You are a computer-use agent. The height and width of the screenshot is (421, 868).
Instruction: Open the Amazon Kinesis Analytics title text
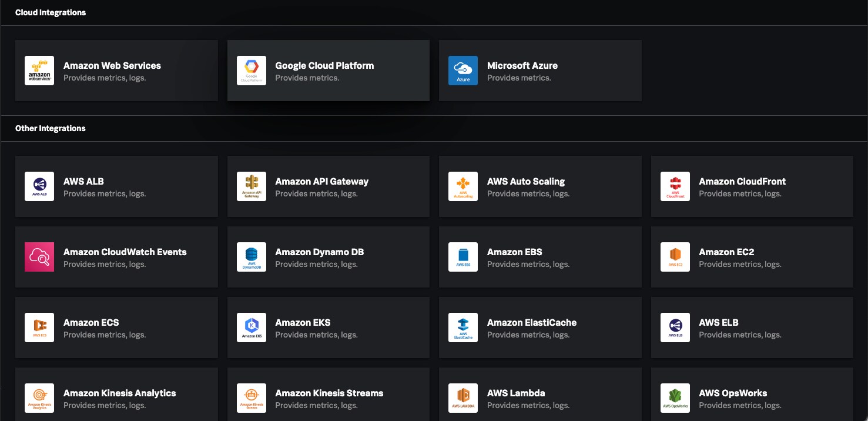(x=120, y=393)
